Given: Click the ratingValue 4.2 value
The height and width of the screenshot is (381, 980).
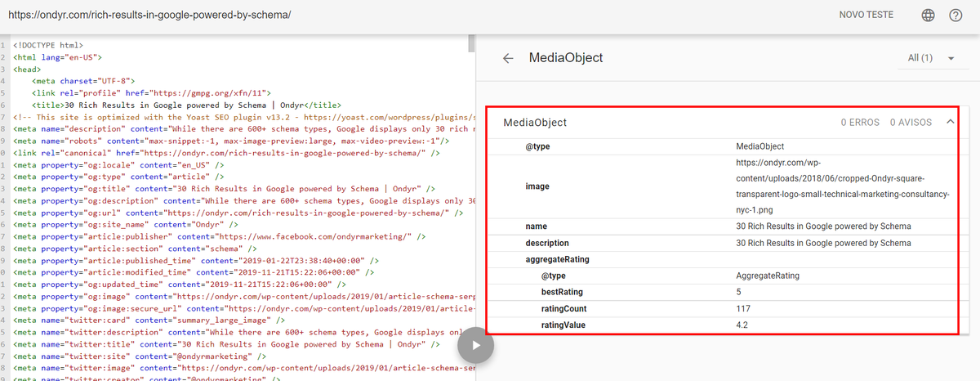Looking at the screenshot, I should (x=742, y=325).
